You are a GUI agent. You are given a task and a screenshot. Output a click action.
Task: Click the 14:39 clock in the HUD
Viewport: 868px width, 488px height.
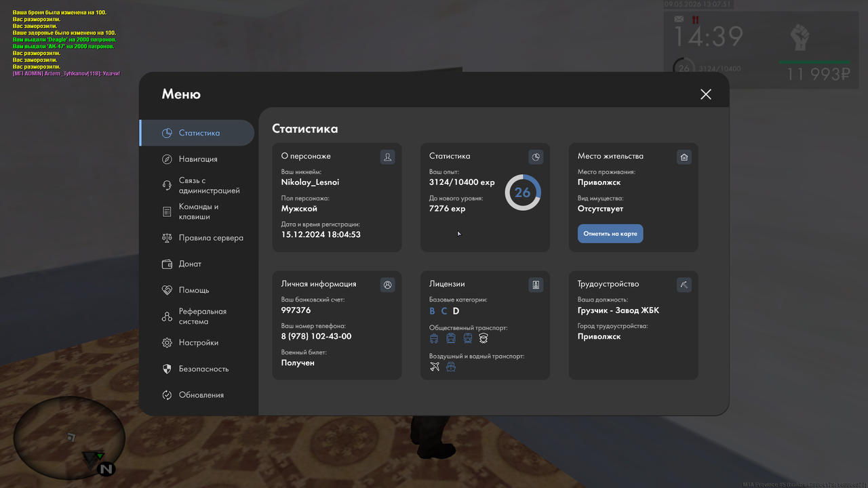pos(707,37)
